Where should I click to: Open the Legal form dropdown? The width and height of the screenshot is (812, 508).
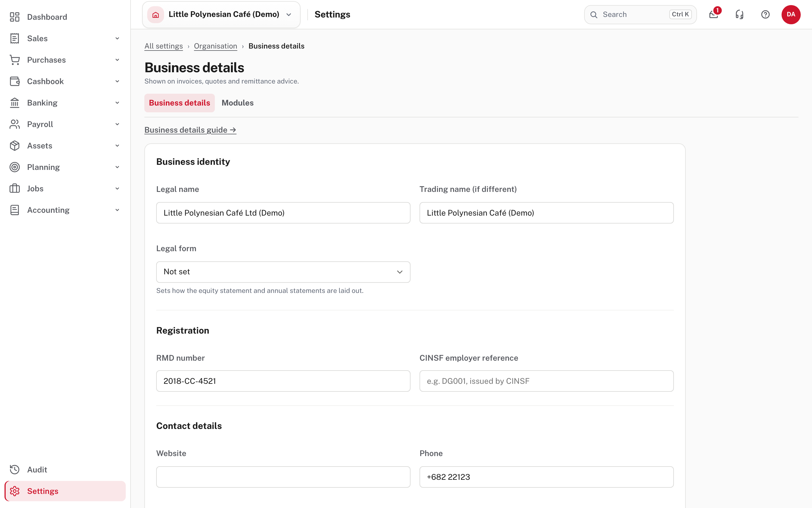pyautogui.click(x=283, y=272)
